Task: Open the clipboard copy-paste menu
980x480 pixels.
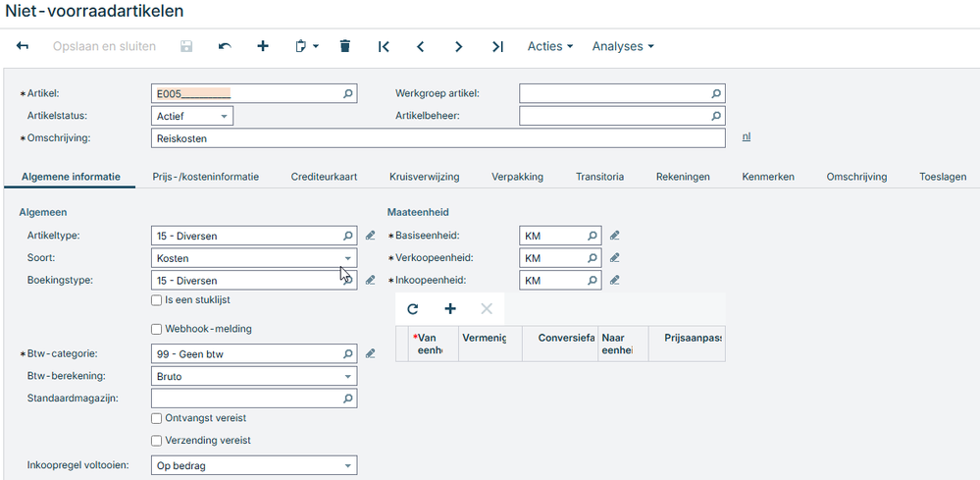Action: [306, 46]
